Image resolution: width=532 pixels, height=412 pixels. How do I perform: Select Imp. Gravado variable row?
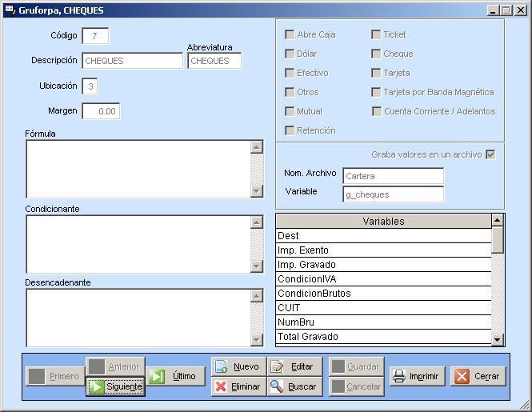(x=382, y=265)
